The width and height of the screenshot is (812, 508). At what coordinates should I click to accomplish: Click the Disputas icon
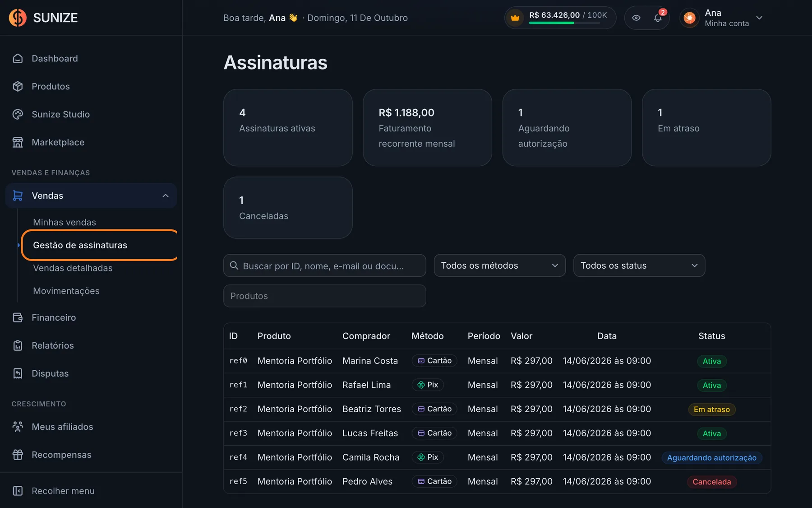tap(18, 373)
